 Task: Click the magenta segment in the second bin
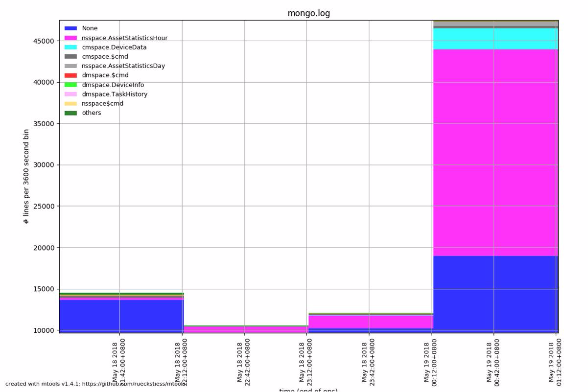[246, 330]
